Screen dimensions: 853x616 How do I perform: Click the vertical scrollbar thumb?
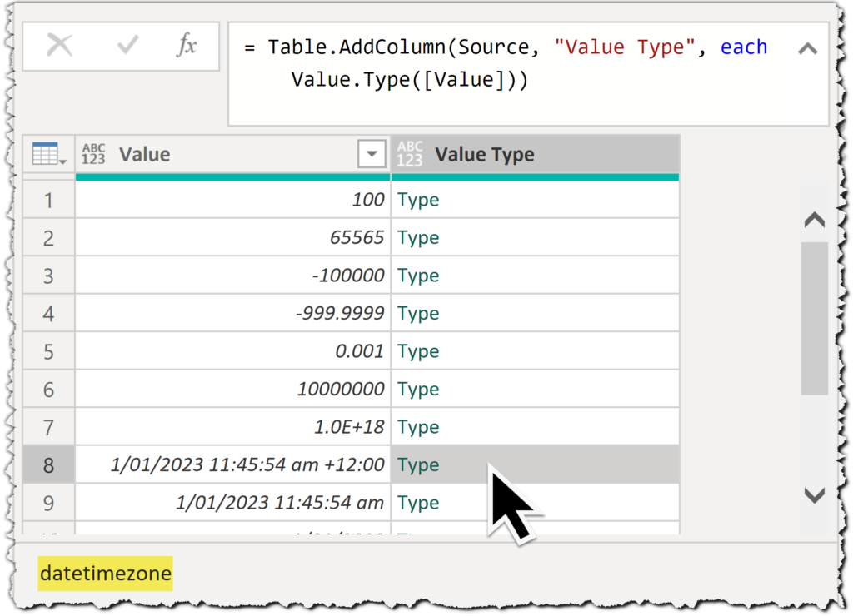(815, 319)
